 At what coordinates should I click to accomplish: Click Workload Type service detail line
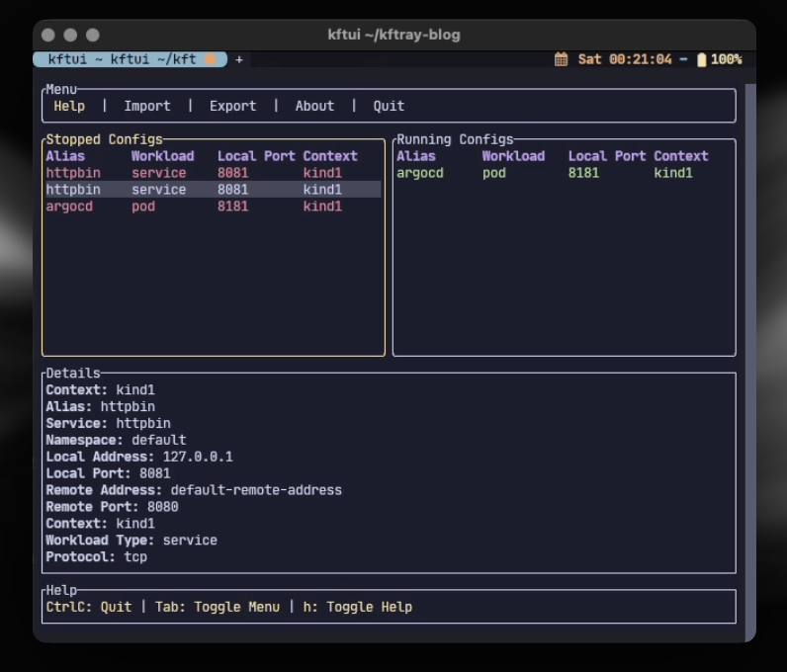(x=131, y=541)
